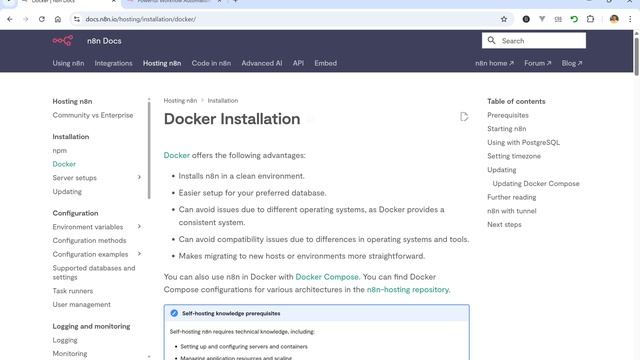Image resolution: width=640 pixels, height=360 pixels.
Task: Jump to Further reading section
Action: [x=511, y=197]
